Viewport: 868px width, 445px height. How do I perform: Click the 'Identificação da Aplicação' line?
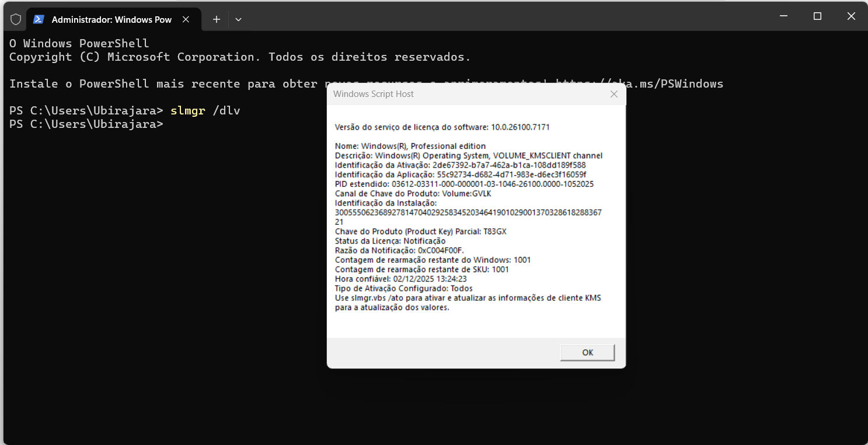[x=461, y=174]
